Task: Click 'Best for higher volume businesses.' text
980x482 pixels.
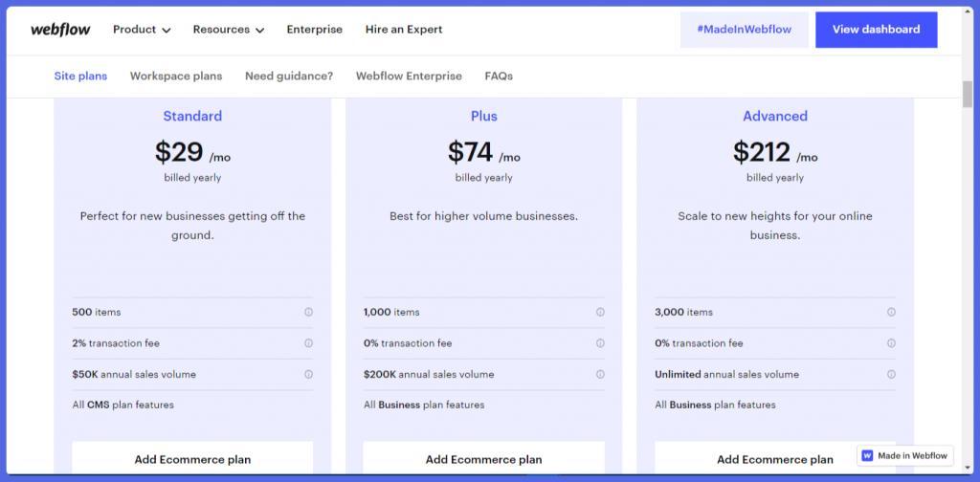Action: tap(483, 217)
